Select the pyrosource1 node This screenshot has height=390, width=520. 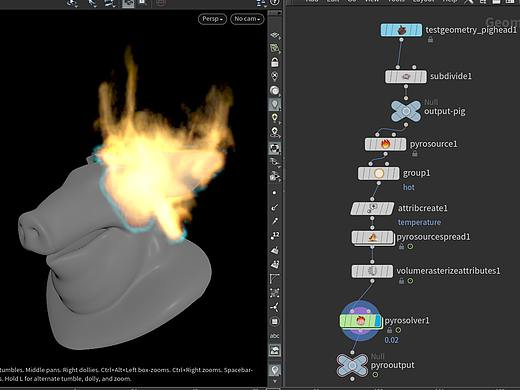point(385,144)
